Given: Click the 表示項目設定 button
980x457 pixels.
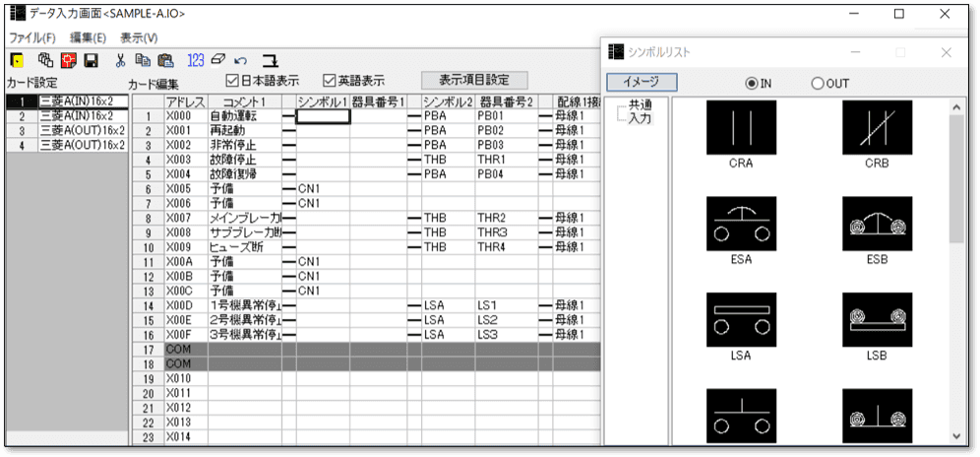Looking at the screenshot, I should [474, 80].
